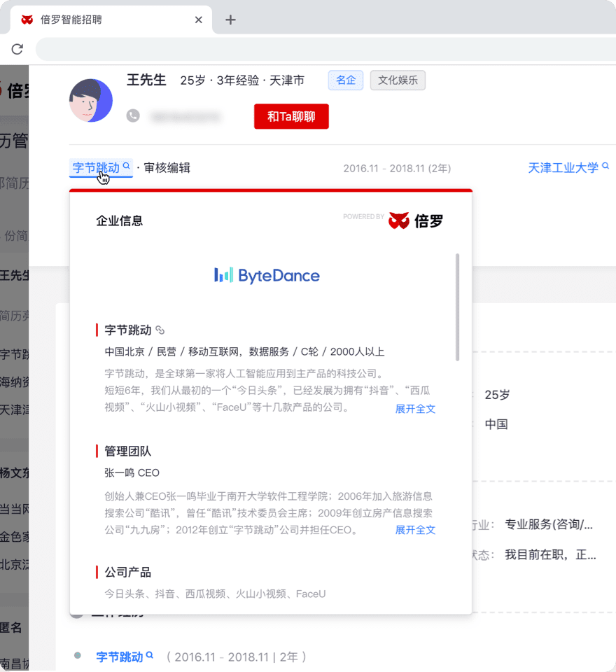616x672 pixels.
Task: Expand full text of company description
Action: (x=415, y=408)
